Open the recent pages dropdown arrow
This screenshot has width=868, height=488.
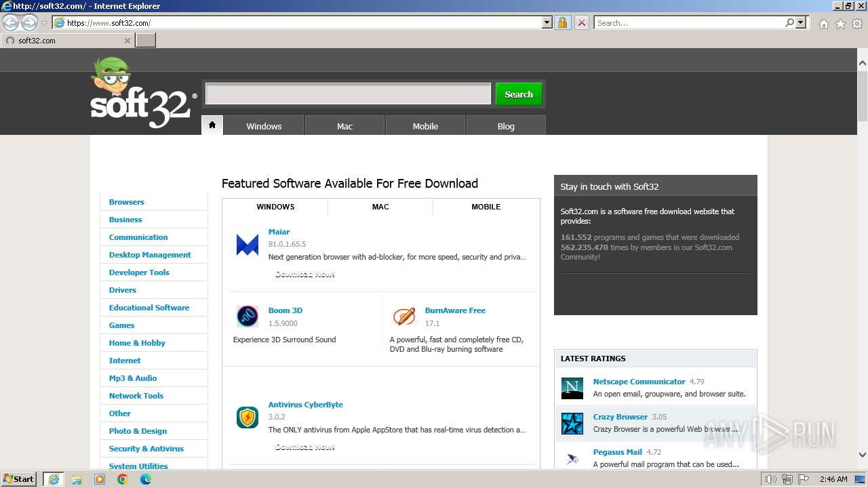click(45, 23)
